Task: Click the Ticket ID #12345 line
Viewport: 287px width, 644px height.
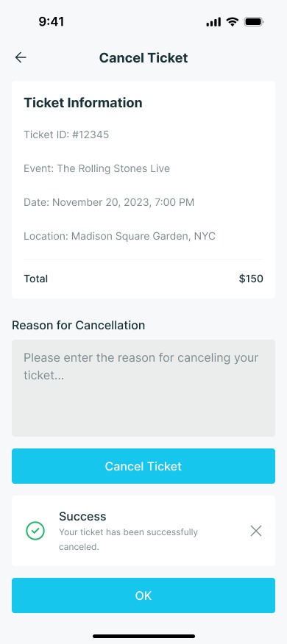Action: coord(66,135)
